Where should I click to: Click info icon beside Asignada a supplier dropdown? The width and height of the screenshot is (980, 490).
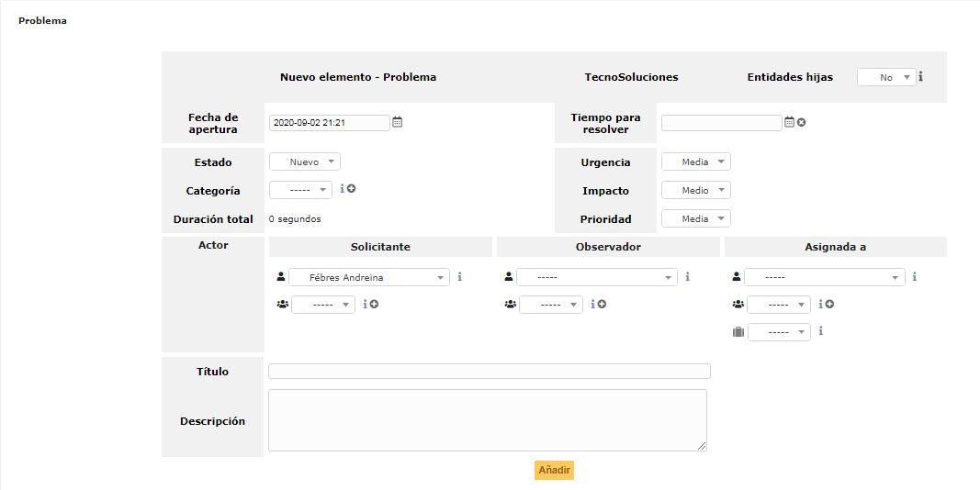820,331
